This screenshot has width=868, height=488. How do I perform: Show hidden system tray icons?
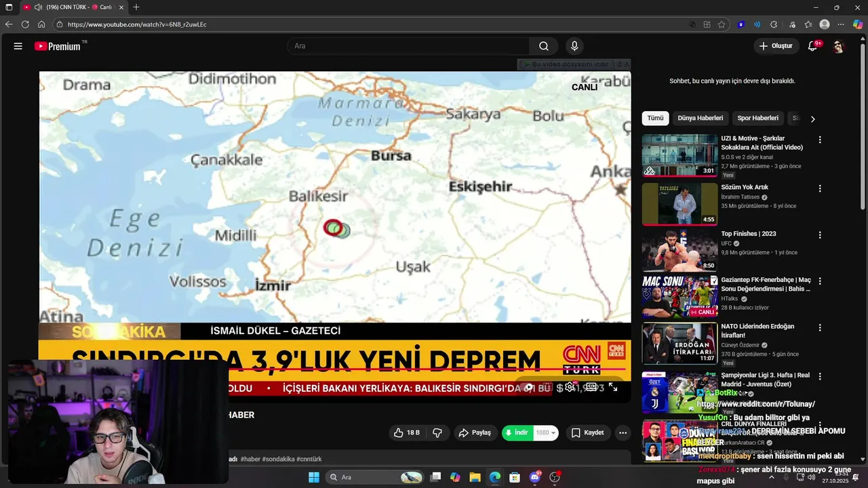[x=771, y=477]
